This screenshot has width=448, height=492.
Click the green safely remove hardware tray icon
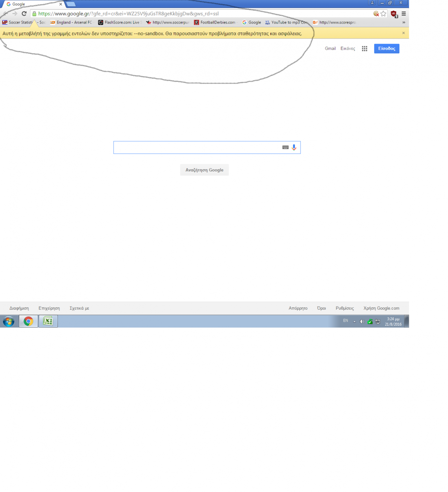[370, 322]
